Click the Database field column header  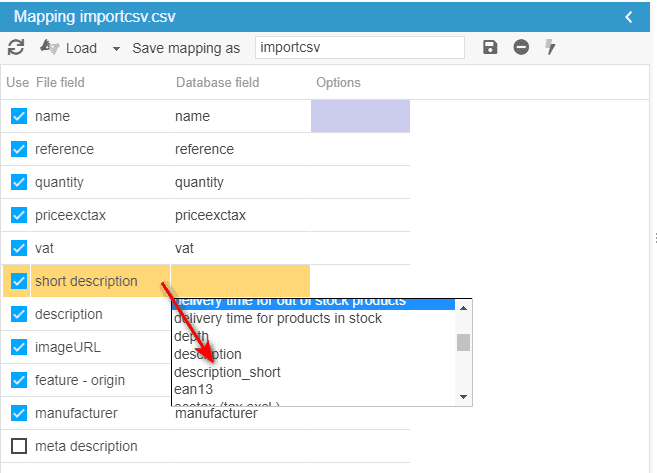(218, 82)
